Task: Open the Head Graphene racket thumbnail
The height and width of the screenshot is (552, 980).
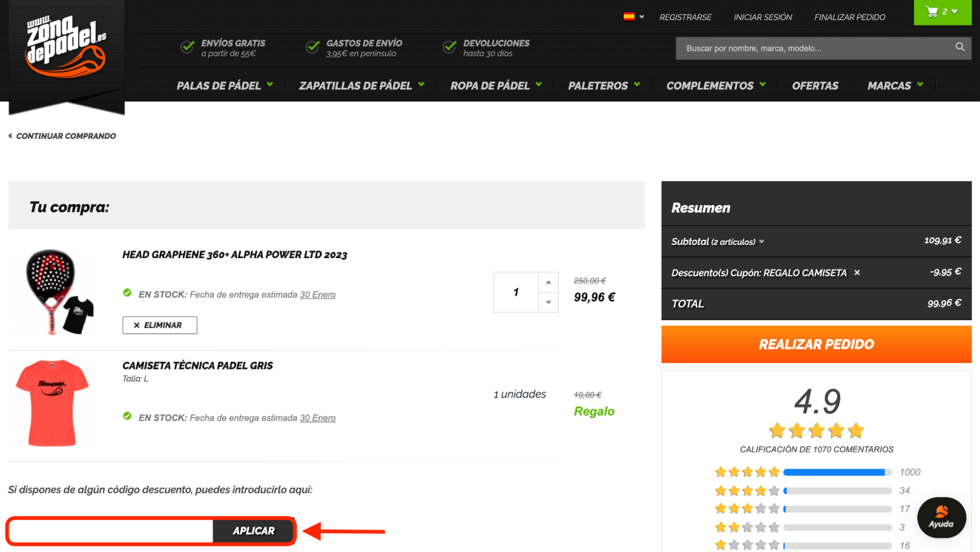Action: [60, 292]
